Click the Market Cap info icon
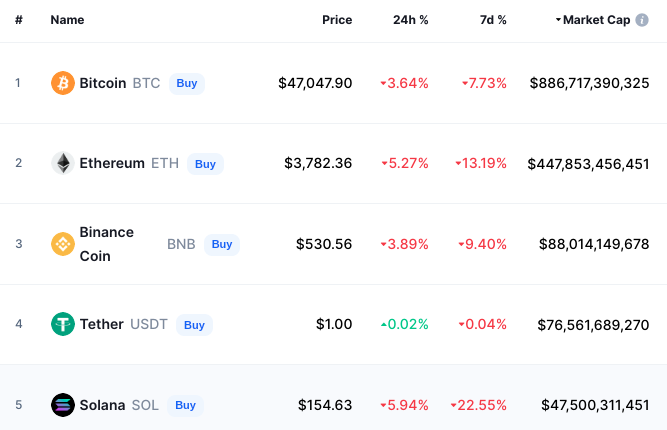 point(642,20)
